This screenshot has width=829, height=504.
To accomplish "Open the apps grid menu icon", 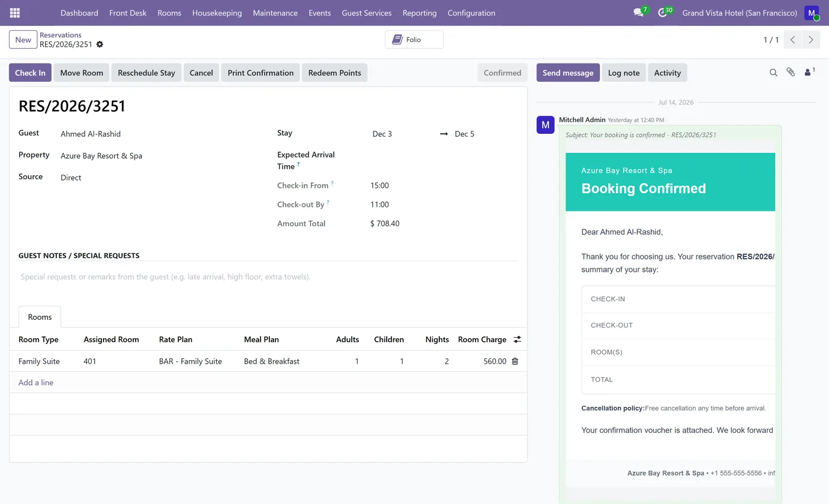I will click(15, 12).
